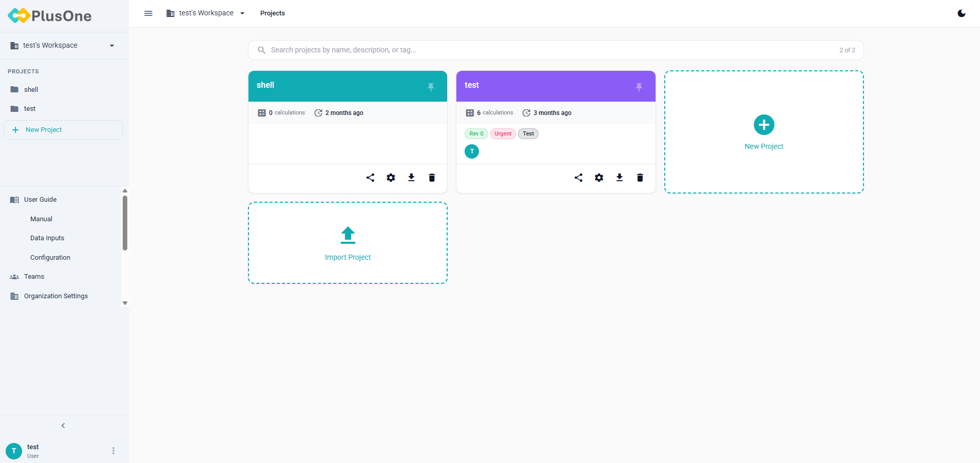Share the shell project

tap(370, 178)
